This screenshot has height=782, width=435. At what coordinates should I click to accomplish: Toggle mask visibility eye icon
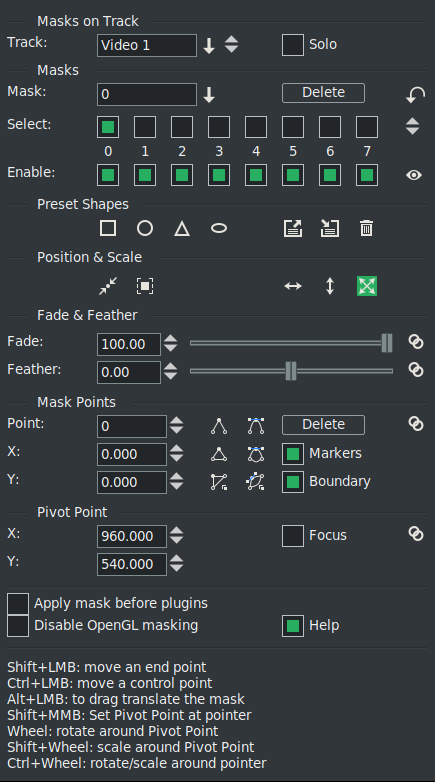[414, 175]
